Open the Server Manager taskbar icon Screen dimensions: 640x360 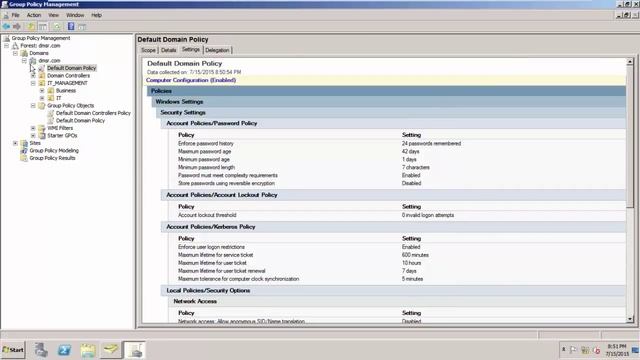click(x=41, y=350)
